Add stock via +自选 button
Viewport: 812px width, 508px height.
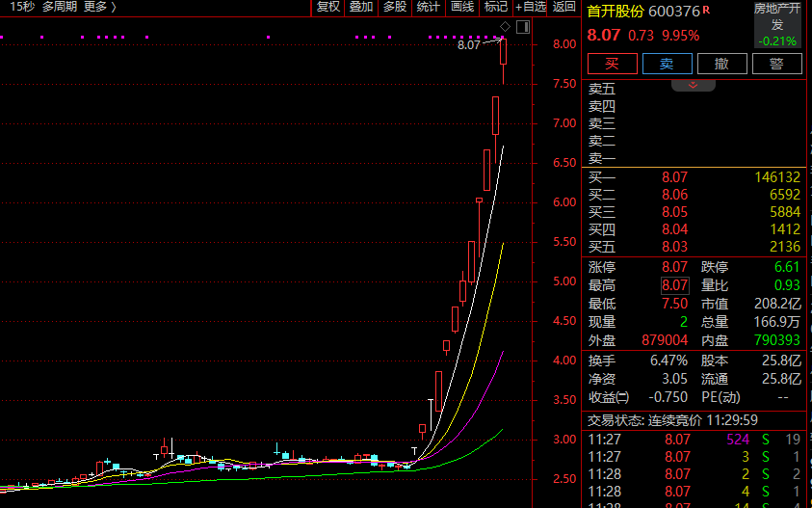[531, 7]
